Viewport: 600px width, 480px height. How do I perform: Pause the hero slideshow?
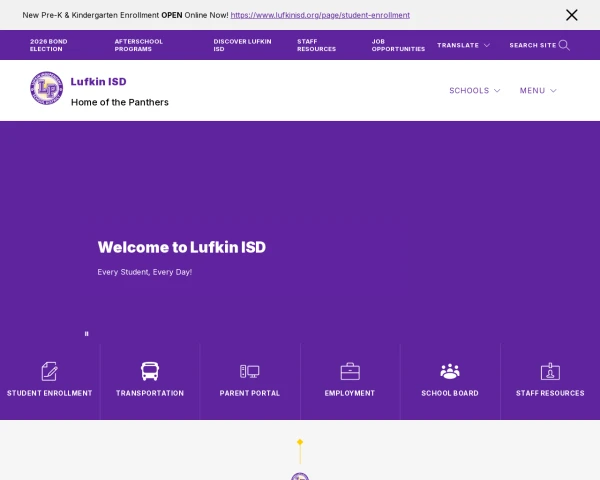(x=86, y=334)
